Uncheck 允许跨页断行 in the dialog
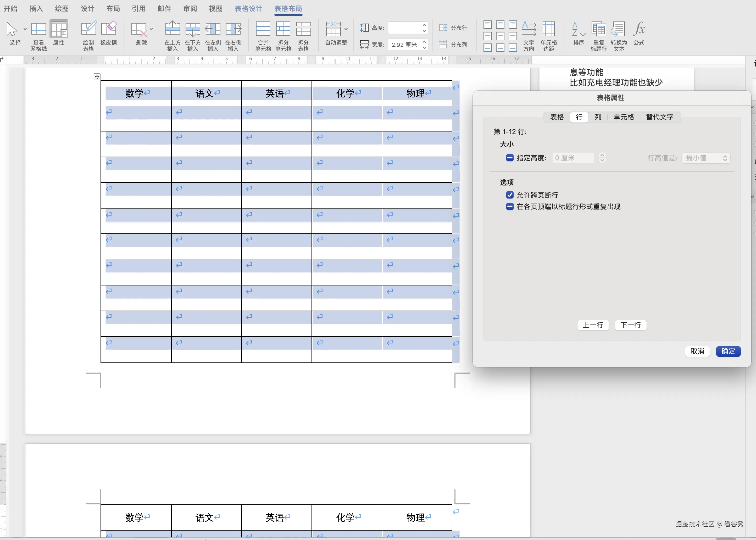Screen dimensions: 756x540 click(x=509, y=195)
